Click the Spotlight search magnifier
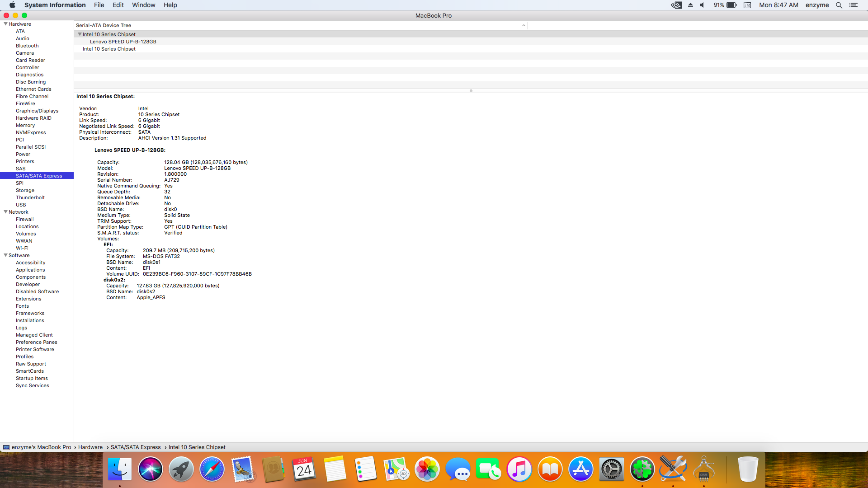 (x=839, y=5)
